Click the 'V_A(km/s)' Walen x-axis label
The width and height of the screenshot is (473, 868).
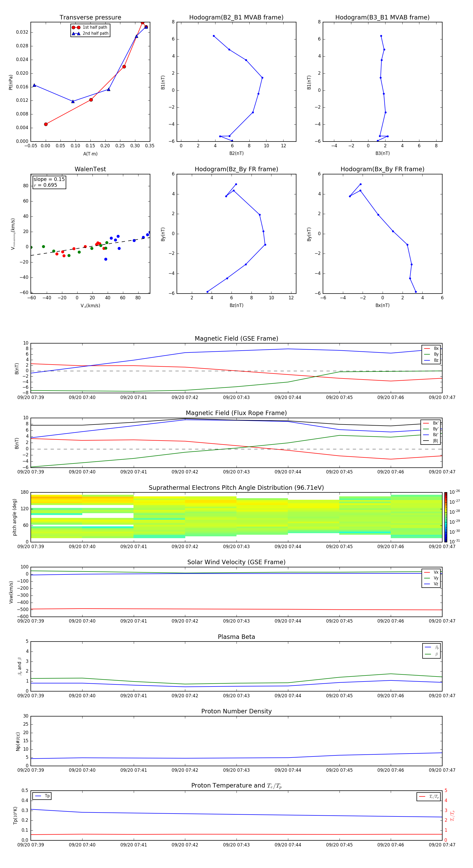point(90,306)
